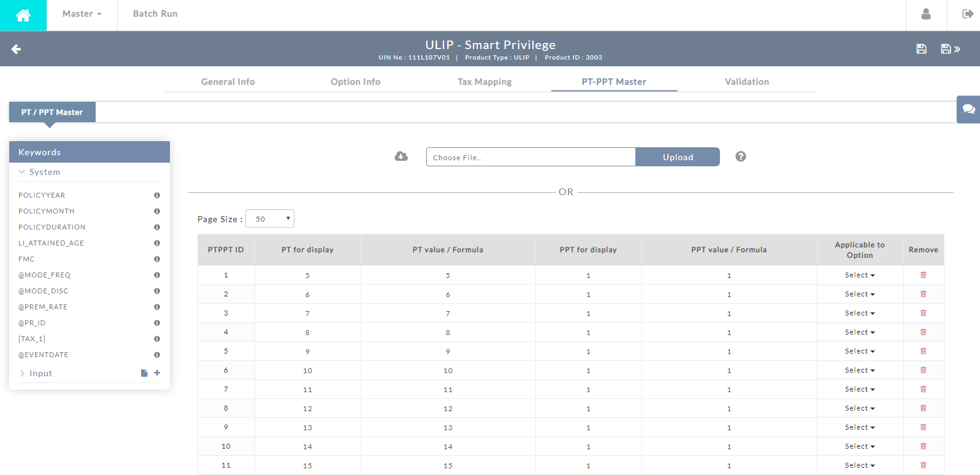Click the user profile icon

tap(926, 14)
